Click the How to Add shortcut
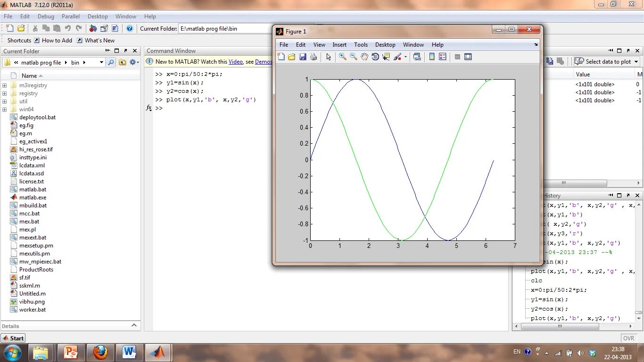 tap(53, 41)
